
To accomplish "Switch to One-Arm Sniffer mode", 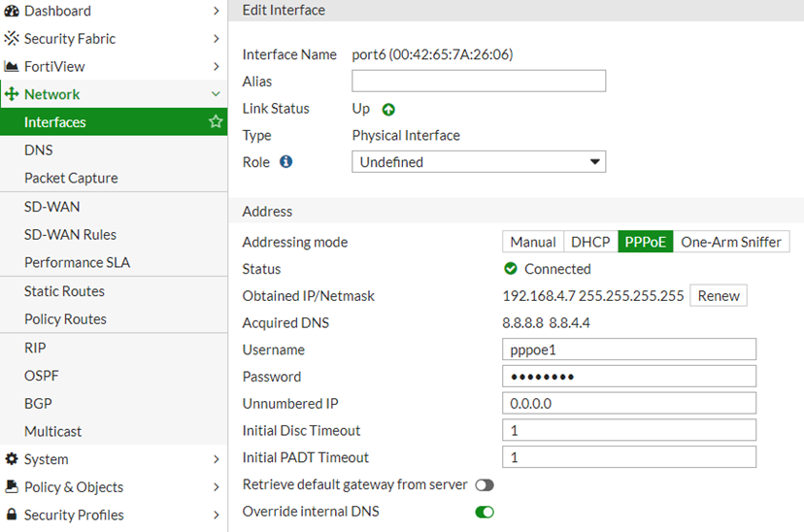I will [x=730, y=242].
